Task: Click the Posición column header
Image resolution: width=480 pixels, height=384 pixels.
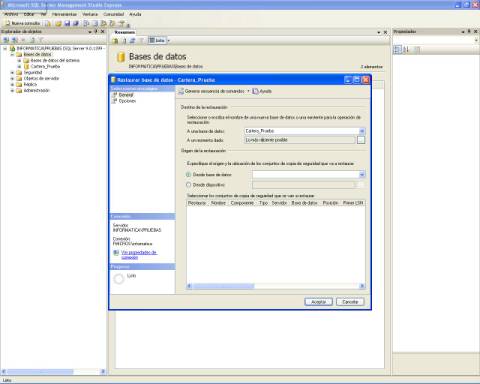Action: [330, 203]
